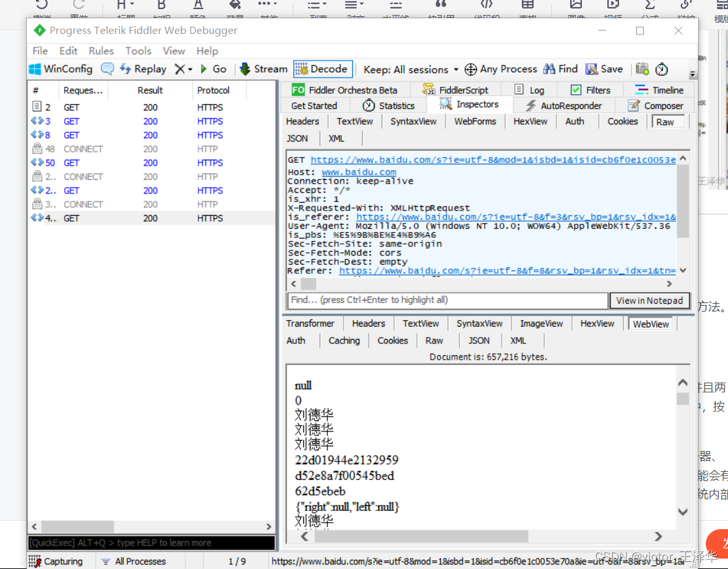The image size is (728, 569).
Task: Open the Remove (X) dropdown arrow
Action: 190,70
